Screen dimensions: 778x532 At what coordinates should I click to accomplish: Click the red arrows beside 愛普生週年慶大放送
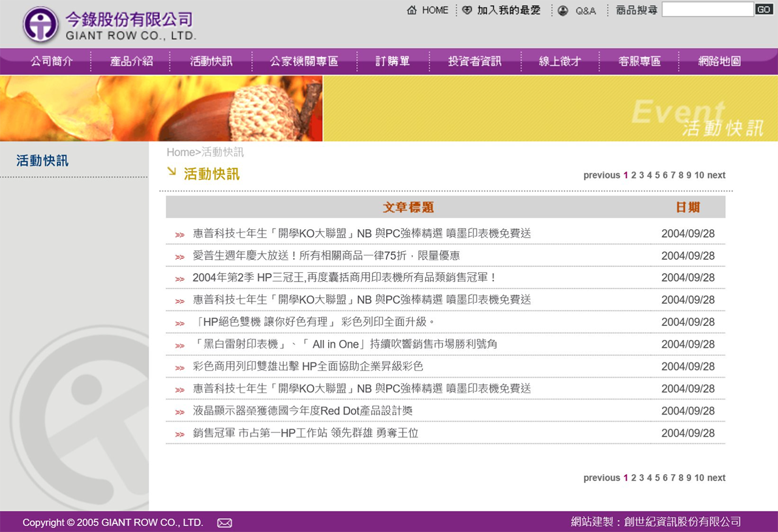tap(180, 257)
